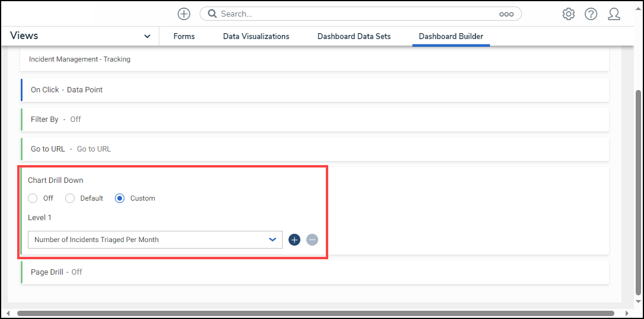Open the user profile icon

pos(614,14)
